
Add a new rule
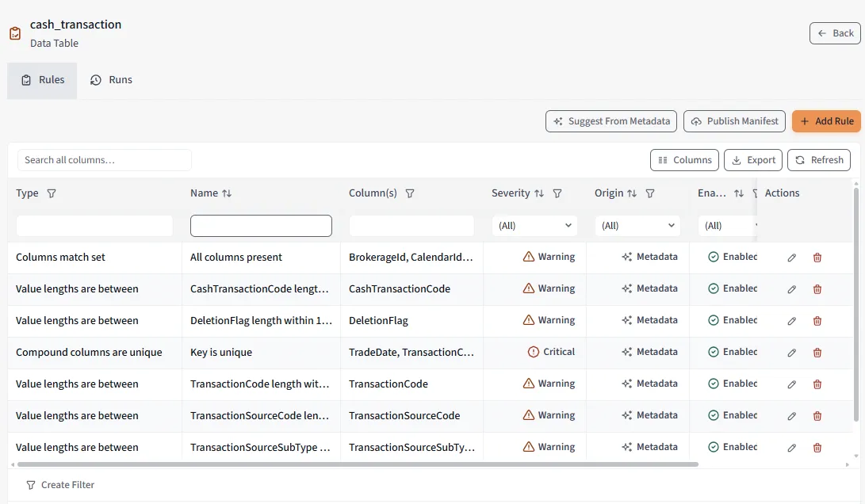click(x=826, y=121)
